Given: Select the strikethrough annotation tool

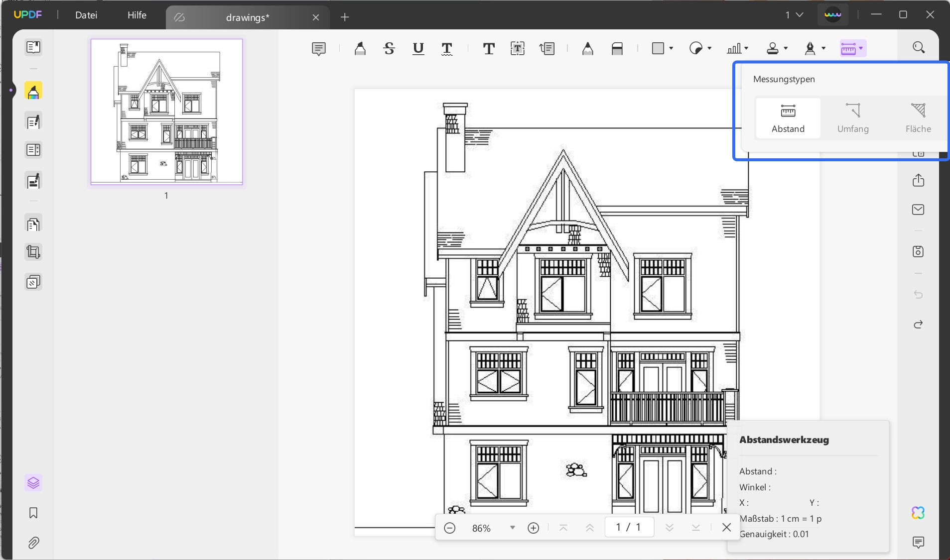Looking at the screenshot, I should click(389, 48).
